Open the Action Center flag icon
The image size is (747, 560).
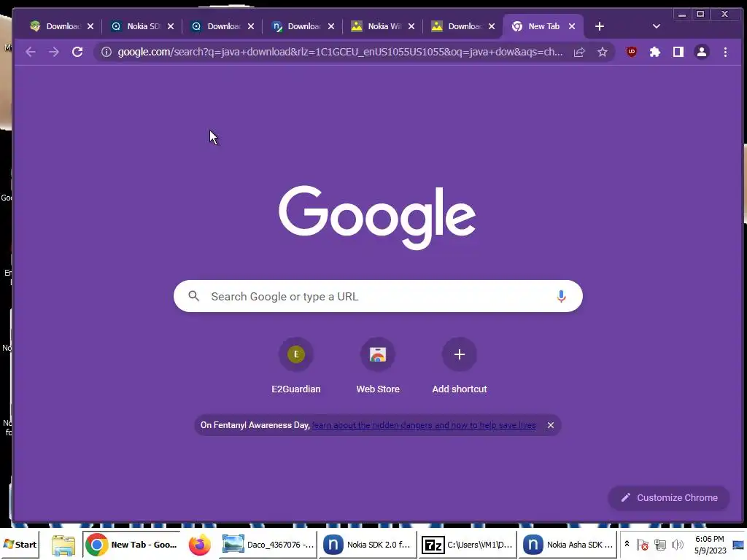(x=642, y=544)
